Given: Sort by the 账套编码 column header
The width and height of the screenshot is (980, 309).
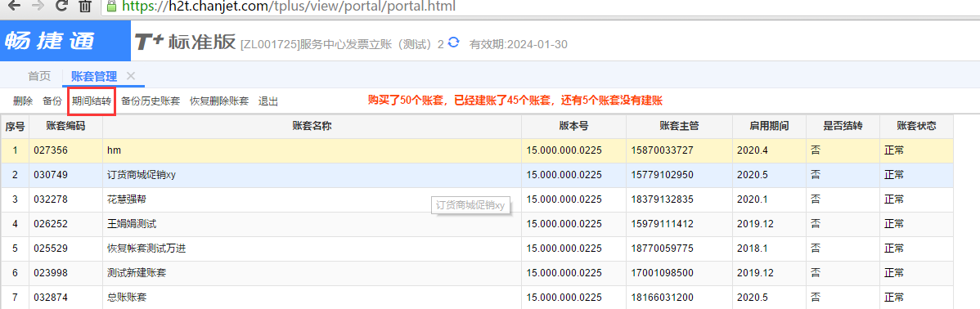Looking at the screenshot, I should (65, 126).
